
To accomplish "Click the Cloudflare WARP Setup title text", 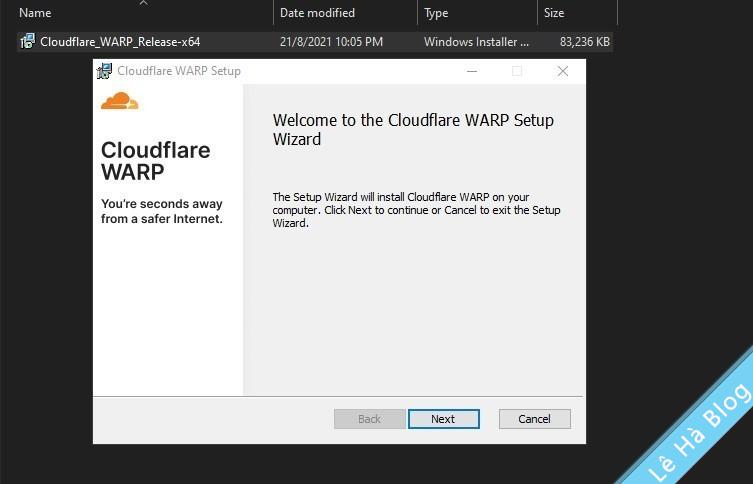I will click(179, 71).
